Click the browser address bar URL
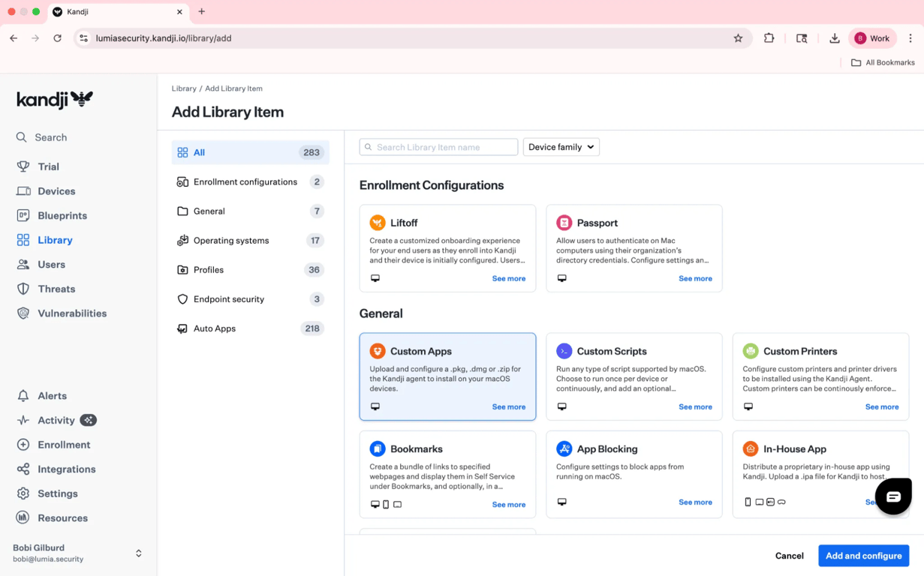This screenshot has height=576, width=924. point(164,38)
